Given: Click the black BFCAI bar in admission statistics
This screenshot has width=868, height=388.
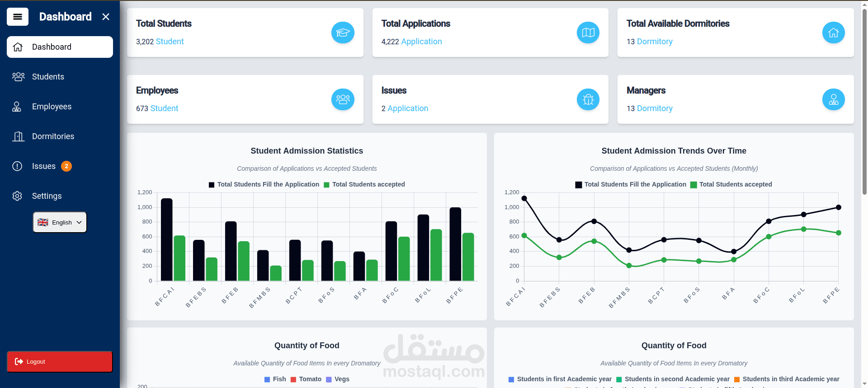Looking at the screenshot, I should pos(167,239).
